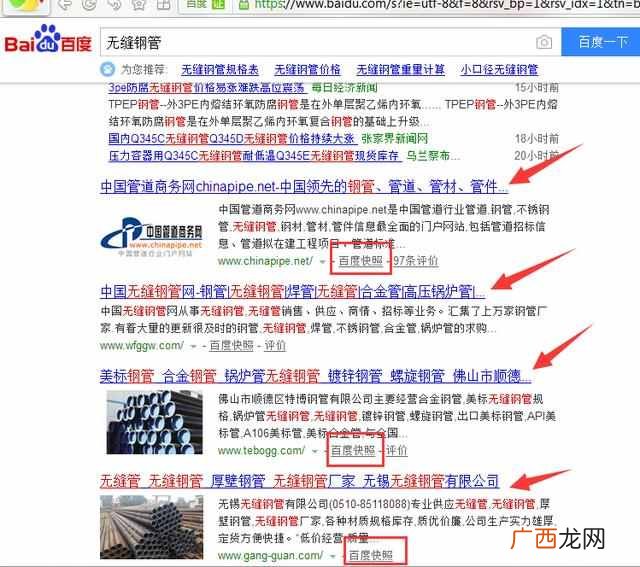Click the browser refresh icon
This screenshot has height=567, width=640.
click(x=89, y=4)
